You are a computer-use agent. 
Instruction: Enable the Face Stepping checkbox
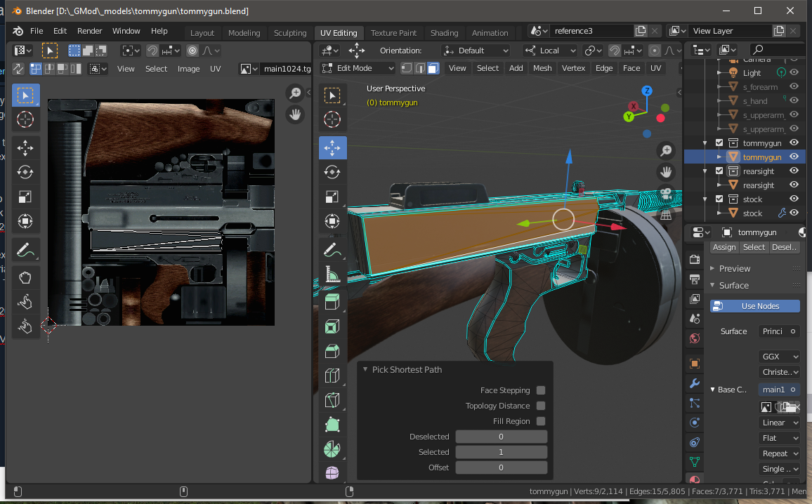[x=541, y=390]
